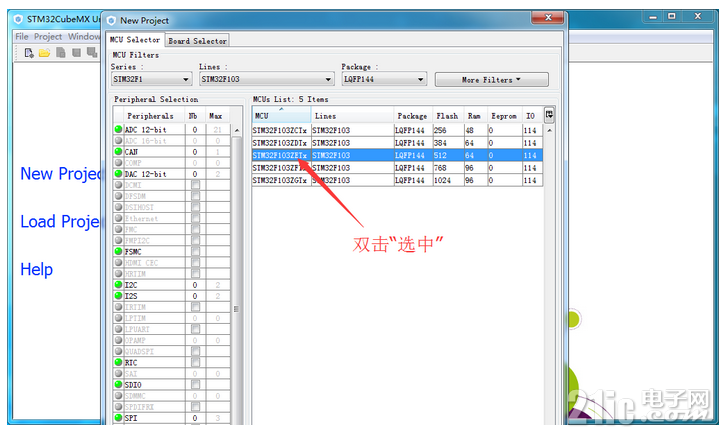
Task: Open the Window menu in main window
Action: click(x=84, y=36)
